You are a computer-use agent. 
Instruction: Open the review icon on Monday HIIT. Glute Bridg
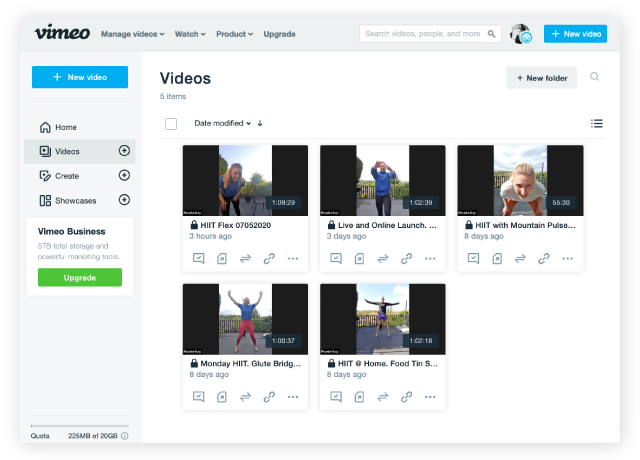[x=198, y=397]
